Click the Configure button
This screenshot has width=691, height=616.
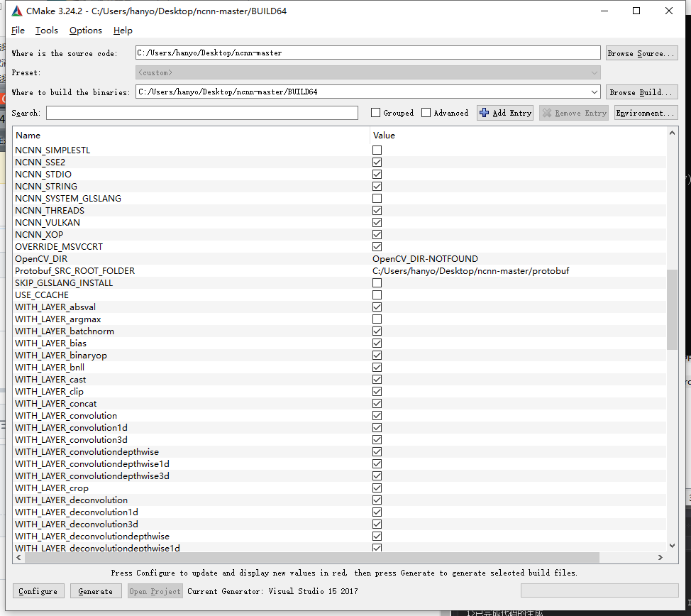[38, 591]
